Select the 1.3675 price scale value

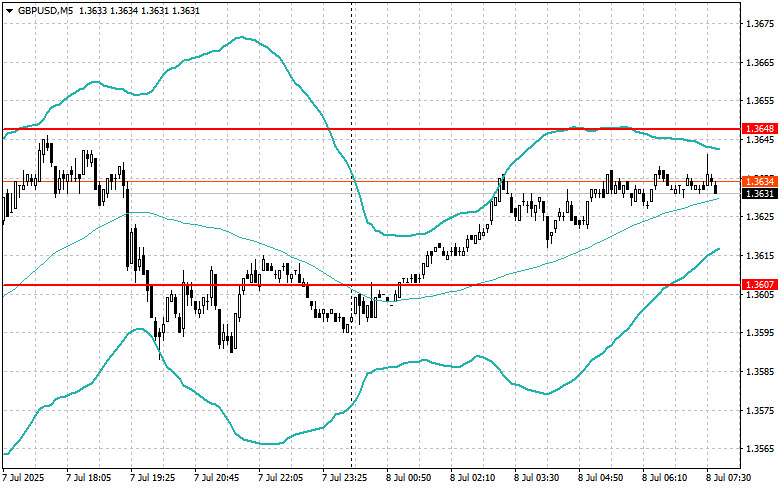760,24
